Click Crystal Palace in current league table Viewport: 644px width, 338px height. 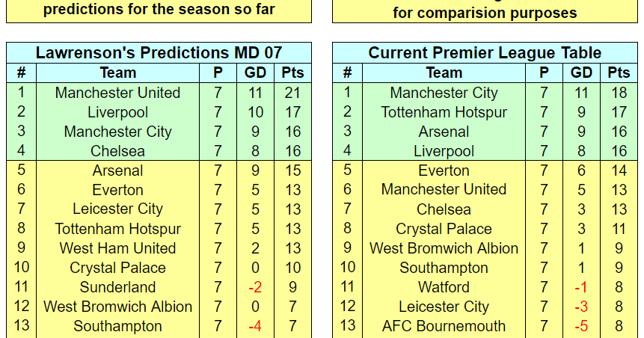[x=444, y=229]
